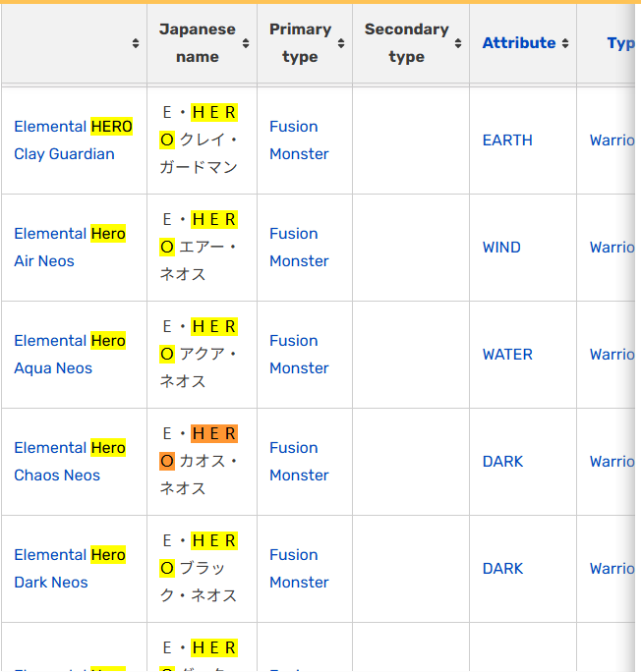Sort by Japanese name column arrows

(246, 43)
